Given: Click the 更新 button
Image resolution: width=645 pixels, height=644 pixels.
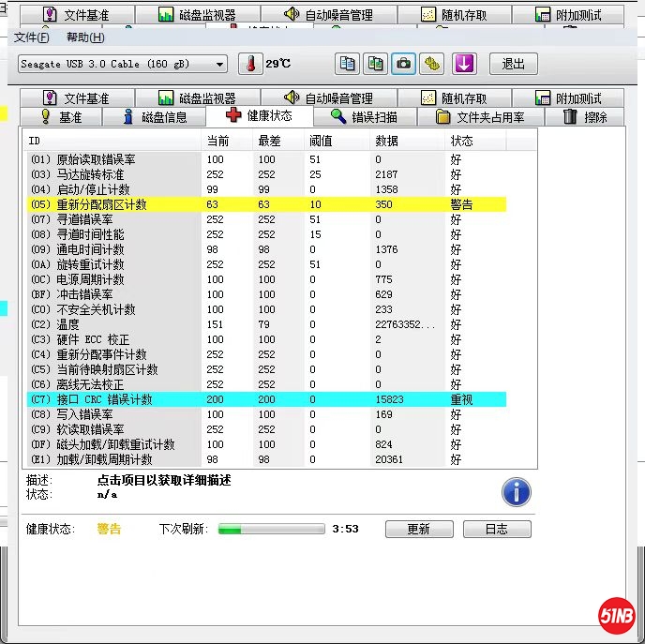Looking at the screenshot, I should point(418,529).
